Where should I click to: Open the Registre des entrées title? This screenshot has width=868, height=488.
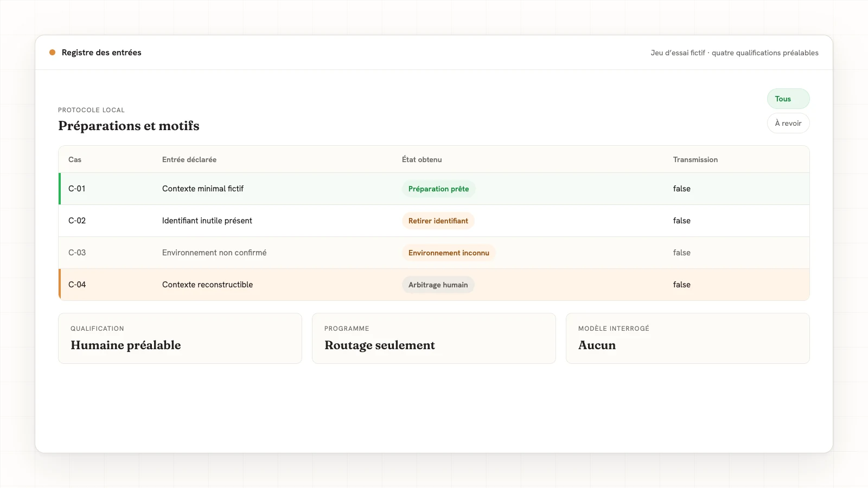[x=101, y=53]
